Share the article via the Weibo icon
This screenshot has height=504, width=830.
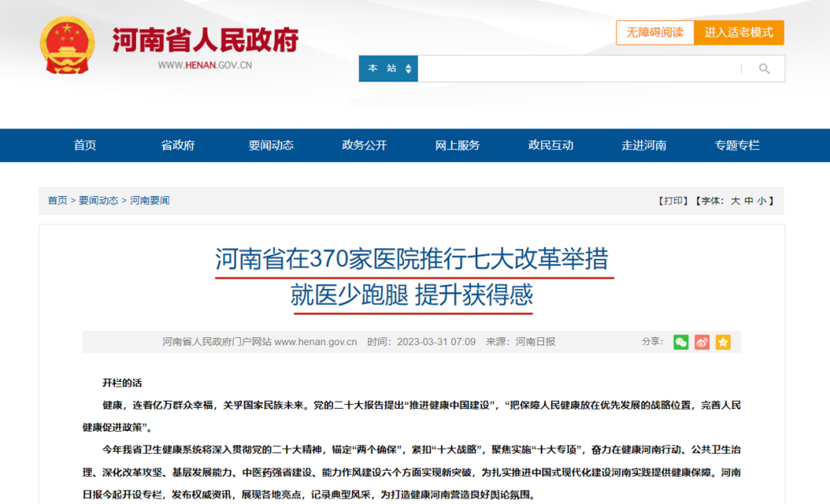(x=702, y=343)
